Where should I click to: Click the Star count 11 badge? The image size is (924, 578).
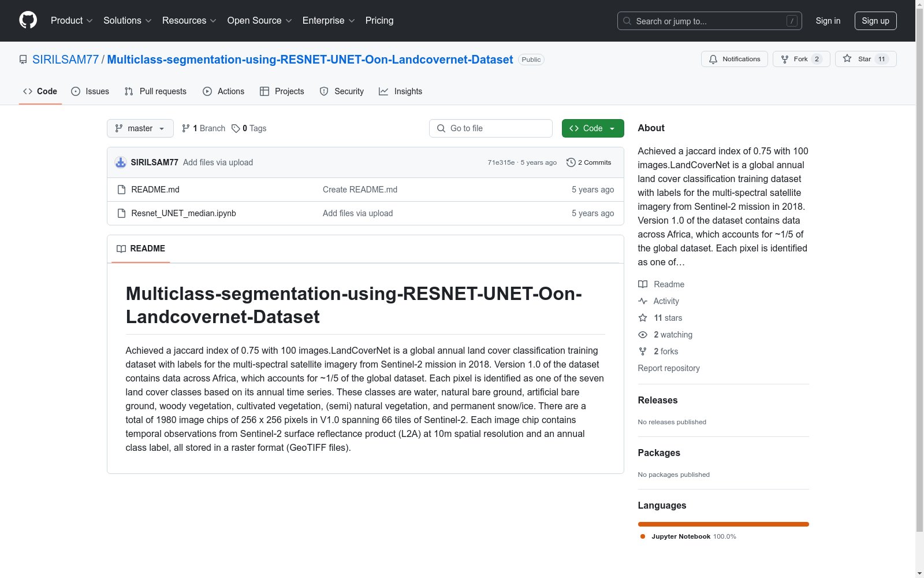click(x=882, y=59)
